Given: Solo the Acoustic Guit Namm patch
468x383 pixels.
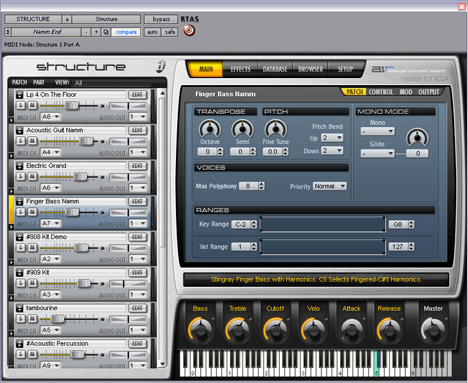Looking at the screenshot, I should tap(21, 141).
